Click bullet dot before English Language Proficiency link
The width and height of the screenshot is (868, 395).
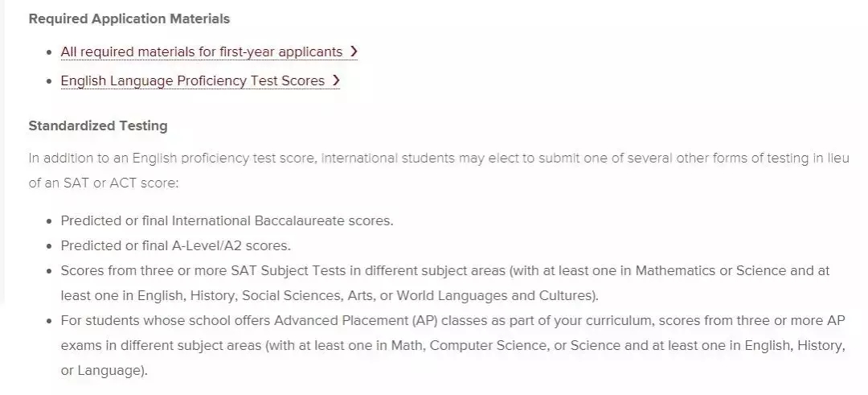pyautogui.click(x=50, y=81)
